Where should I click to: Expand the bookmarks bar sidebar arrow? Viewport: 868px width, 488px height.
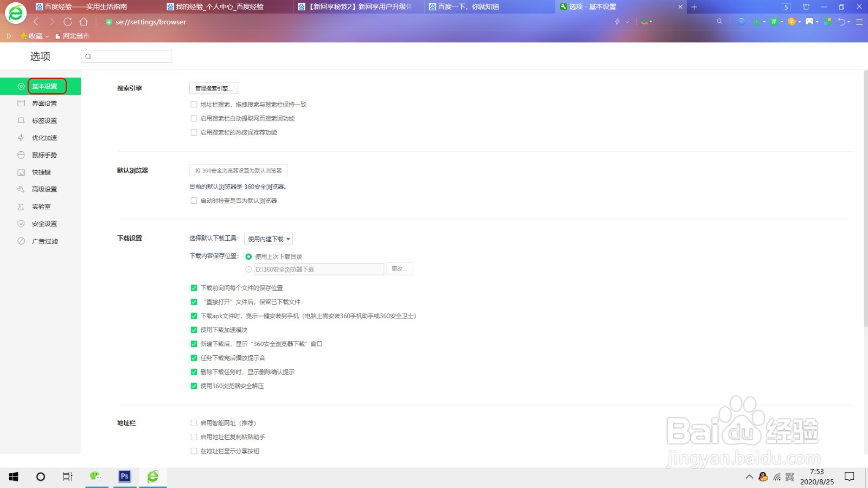tap(9, 36)
